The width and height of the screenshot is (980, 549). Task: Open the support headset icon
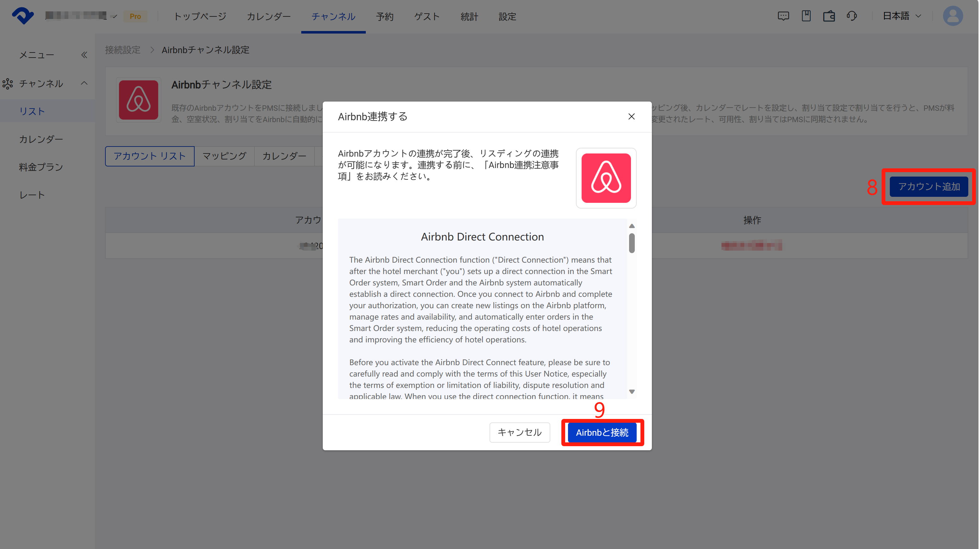852,16
